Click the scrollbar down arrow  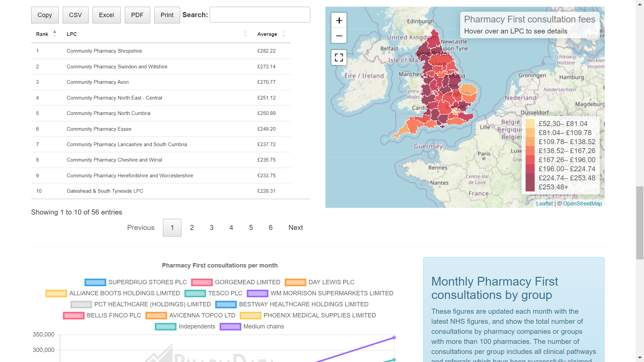click(x=640, y=358)
